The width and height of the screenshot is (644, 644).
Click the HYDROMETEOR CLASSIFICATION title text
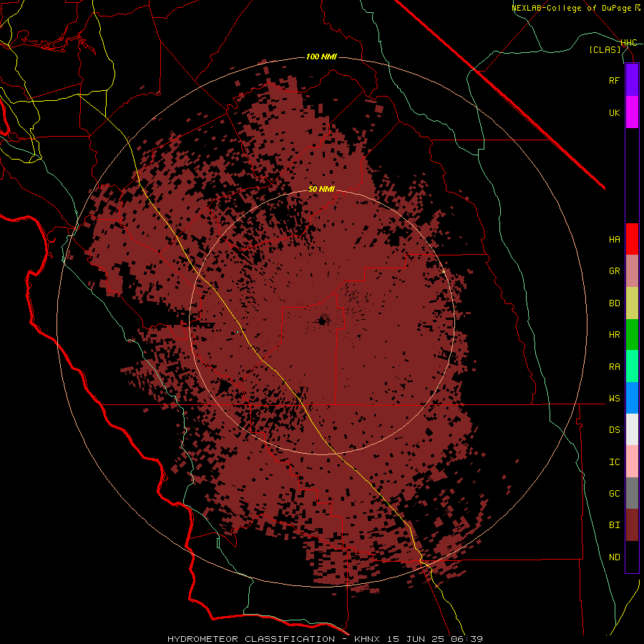click(251, 639)
